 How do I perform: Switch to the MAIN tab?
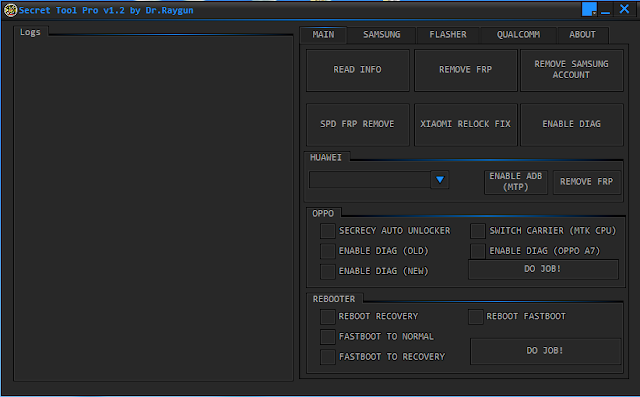[x=323, y=35]
